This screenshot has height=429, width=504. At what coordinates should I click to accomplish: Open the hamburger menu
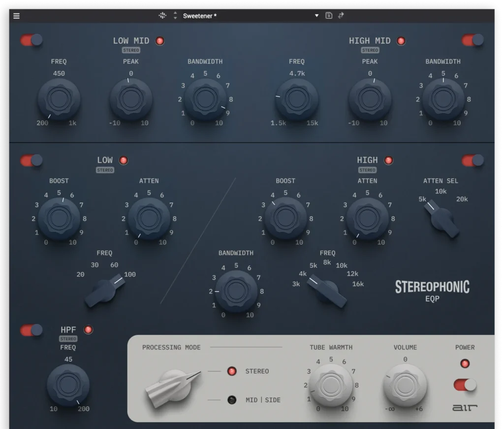pos(16,16)
